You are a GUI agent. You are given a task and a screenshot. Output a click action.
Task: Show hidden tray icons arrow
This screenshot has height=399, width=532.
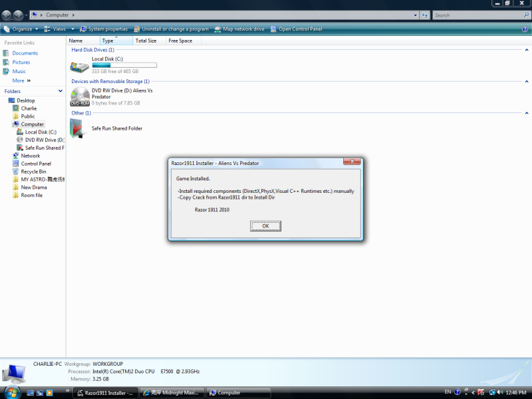[473, 392]
